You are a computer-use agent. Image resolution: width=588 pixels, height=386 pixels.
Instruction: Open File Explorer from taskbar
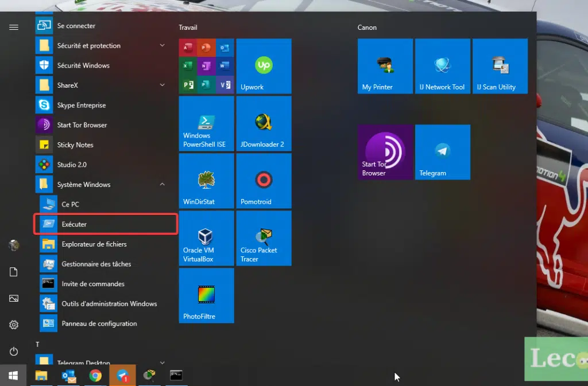pyautogui.click(x=41, y=376)
